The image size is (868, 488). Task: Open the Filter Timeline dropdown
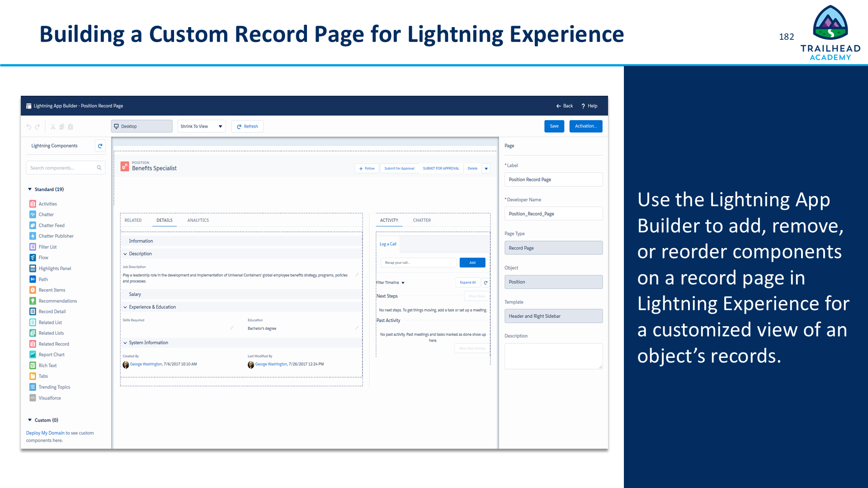click(390, 283)
